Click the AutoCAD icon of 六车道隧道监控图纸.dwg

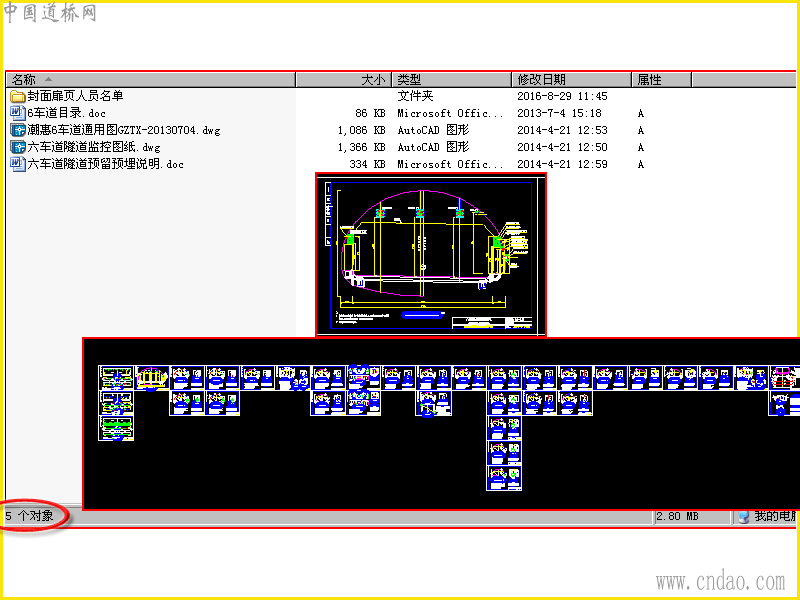tap(18, 147)
